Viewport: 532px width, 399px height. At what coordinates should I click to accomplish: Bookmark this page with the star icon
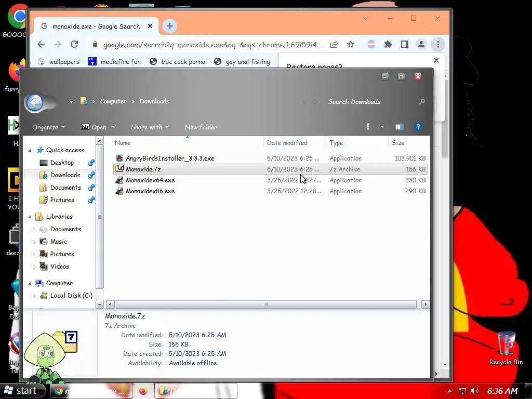[351, 45]
